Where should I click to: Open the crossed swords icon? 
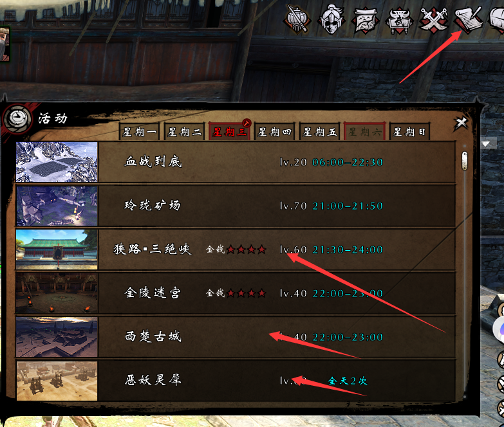pyautogui.click(x=434, y=20)
